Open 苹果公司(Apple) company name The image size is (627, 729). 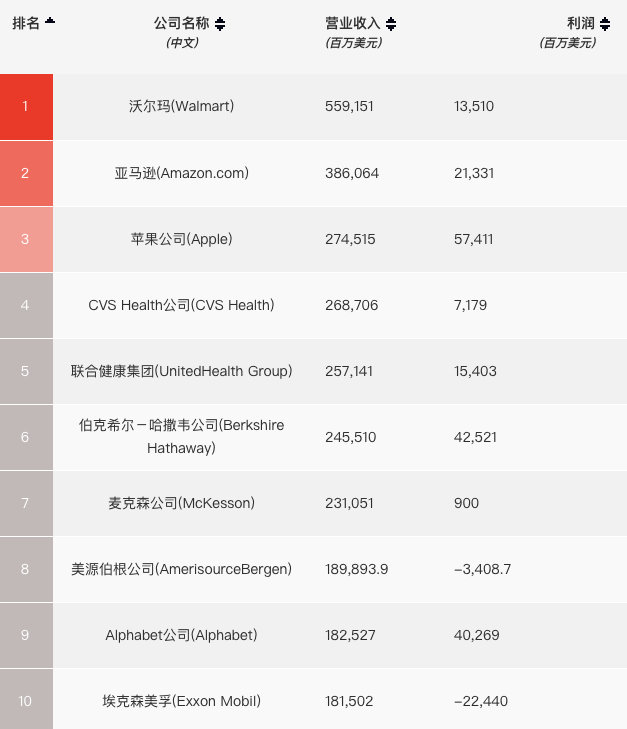click(x=182, y=239)
